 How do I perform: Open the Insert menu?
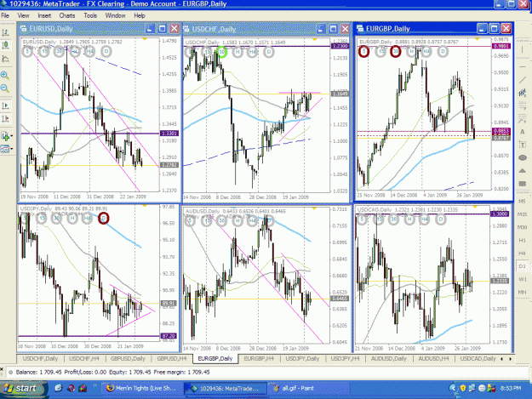point(44,15)
